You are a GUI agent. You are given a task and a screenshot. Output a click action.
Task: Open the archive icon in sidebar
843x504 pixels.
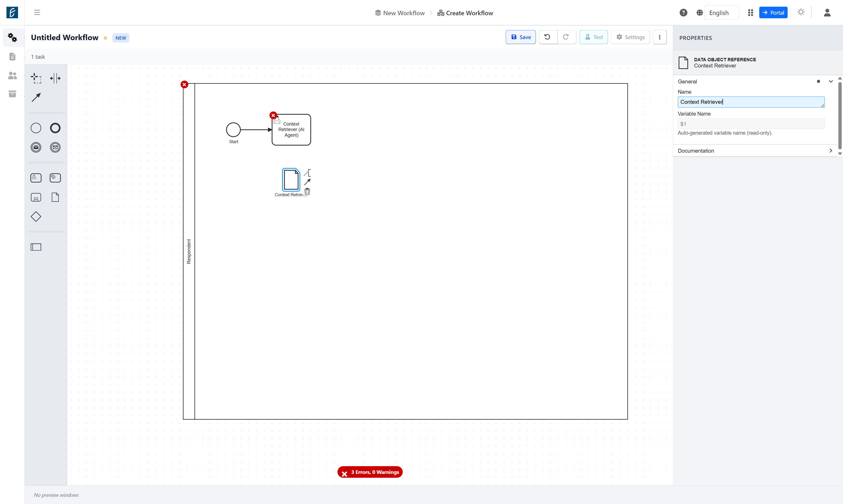click(x=13, y=94)
